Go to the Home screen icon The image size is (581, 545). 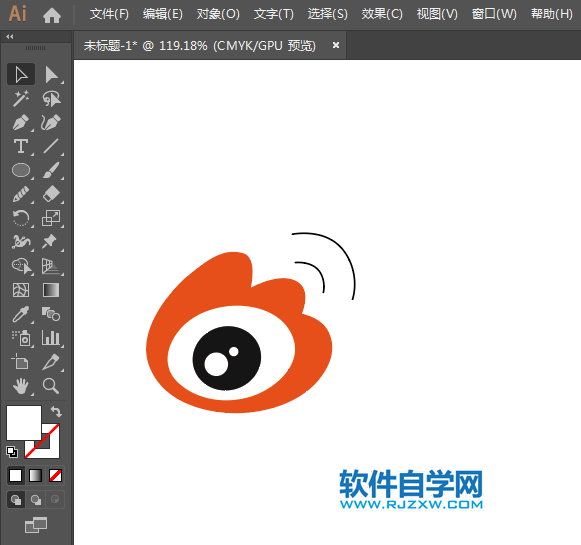(x=52, y=16)
